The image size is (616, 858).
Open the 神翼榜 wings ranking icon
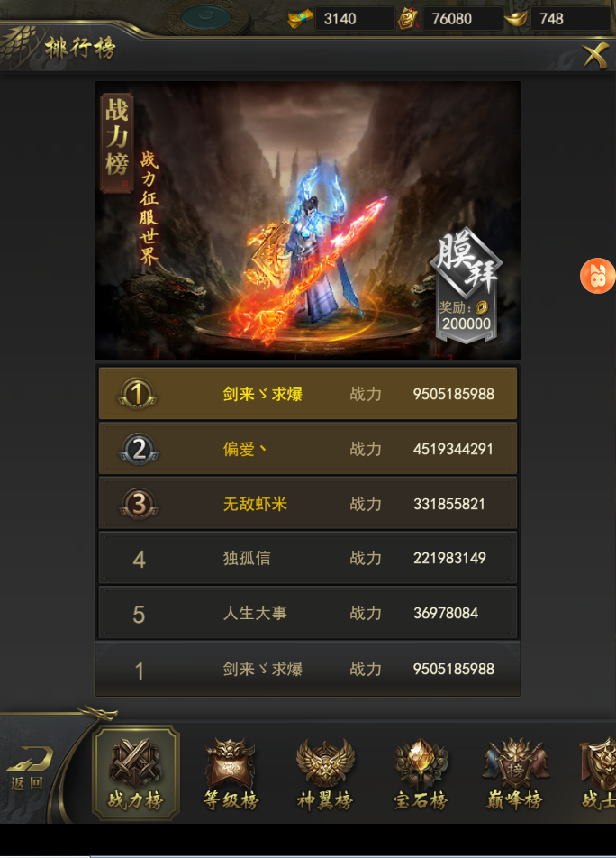[325, 774]
